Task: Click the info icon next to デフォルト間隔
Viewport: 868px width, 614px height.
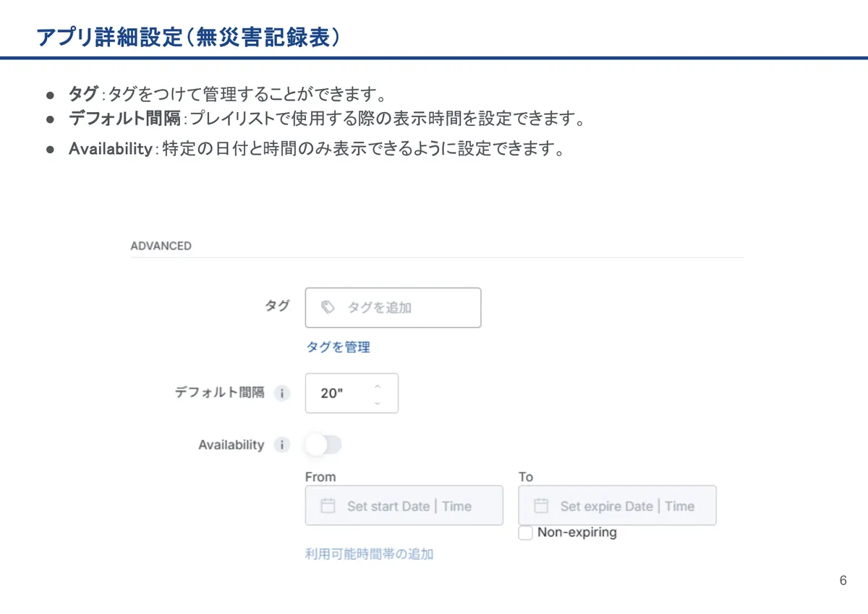Action: click(282, 394)
